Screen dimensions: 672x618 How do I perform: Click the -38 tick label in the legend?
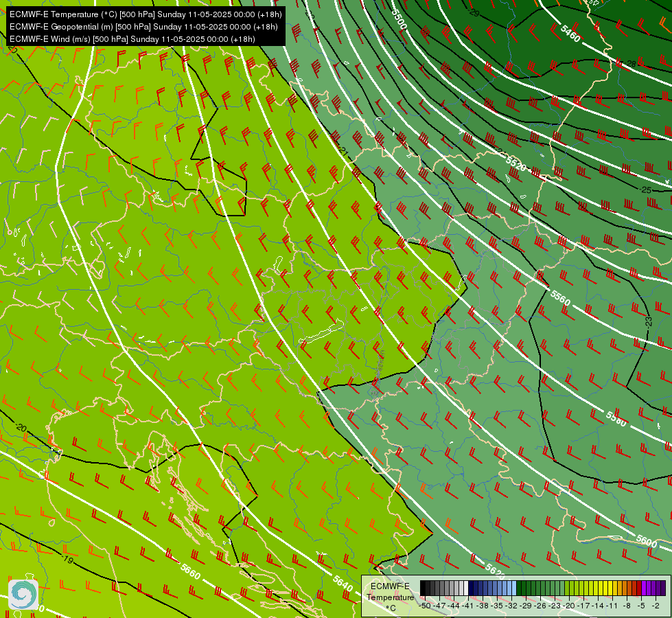(483, 606)
